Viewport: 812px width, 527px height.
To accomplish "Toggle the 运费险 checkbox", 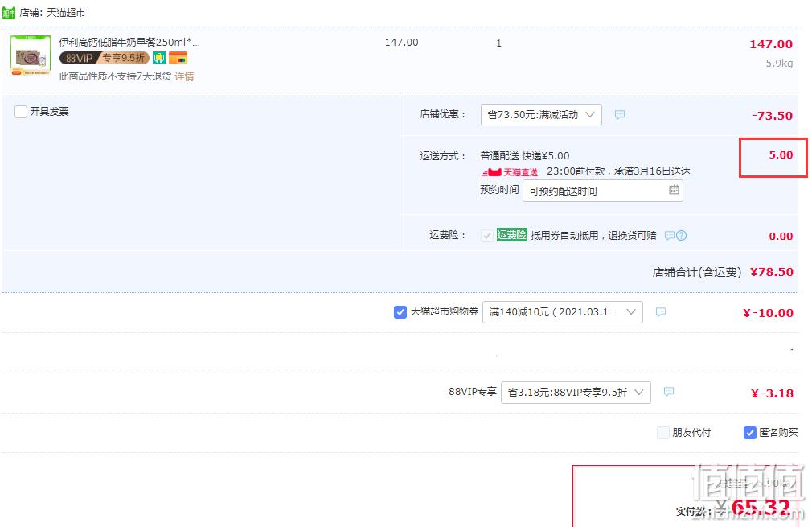I will coord(486,235).
